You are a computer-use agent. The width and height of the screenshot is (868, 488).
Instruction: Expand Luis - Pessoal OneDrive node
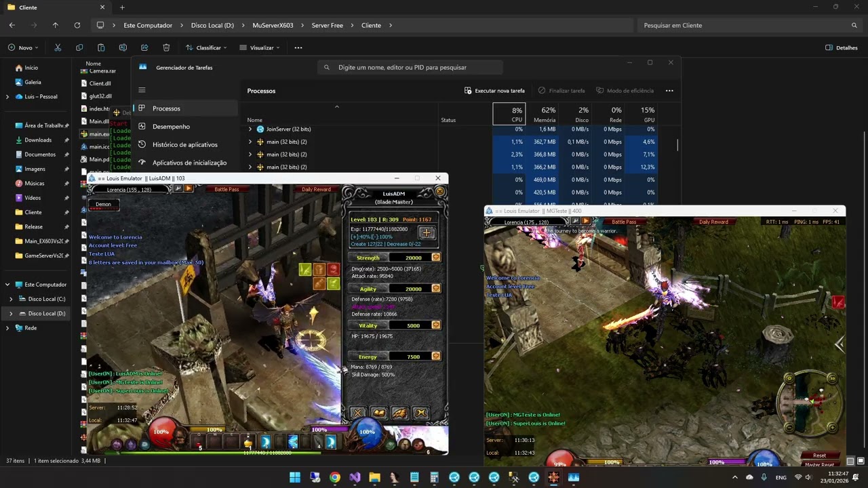pos(7,96)
